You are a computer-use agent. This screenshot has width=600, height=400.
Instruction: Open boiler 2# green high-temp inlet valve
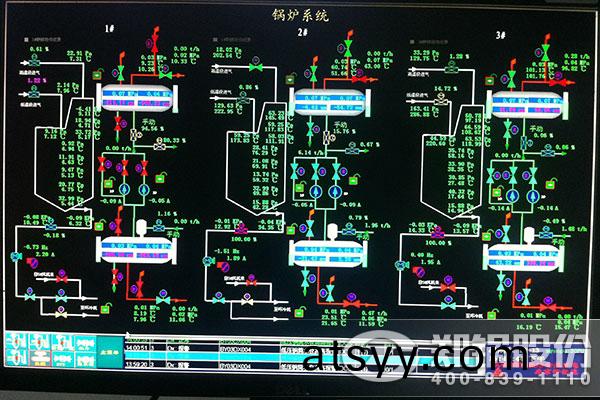(x=256, y=65)
